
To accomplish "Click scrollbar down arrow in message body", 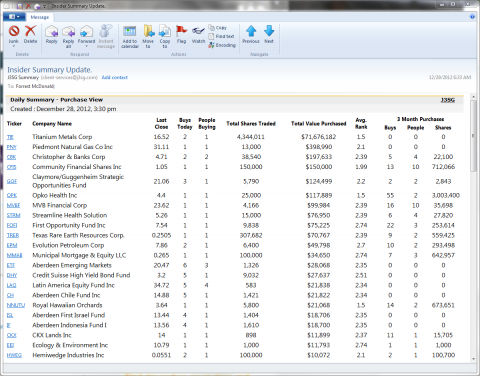I will pos(473,359).
